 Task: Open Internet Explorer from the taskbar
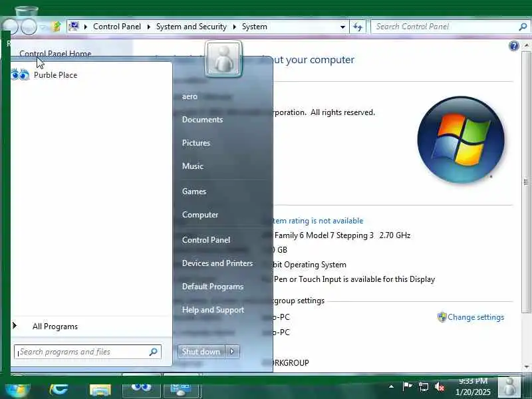tap(59, 390)
